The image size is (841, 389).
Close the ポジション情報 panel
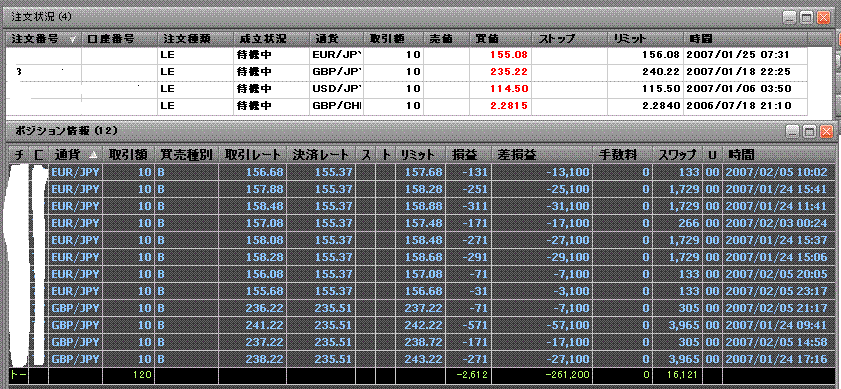[826, 131]
